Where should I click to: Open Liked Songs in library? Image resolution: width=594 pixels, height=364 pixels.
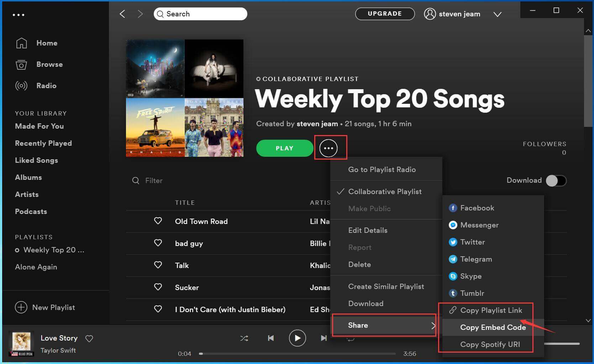[x=36, y=160]
